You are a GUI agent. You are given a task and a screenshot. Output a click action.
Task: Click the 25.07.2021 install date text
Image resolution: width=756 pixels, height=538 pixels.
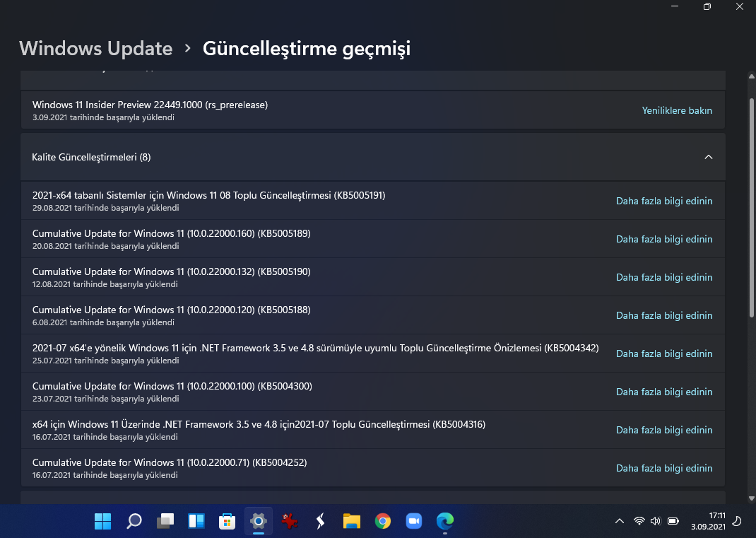coord(105,361)
